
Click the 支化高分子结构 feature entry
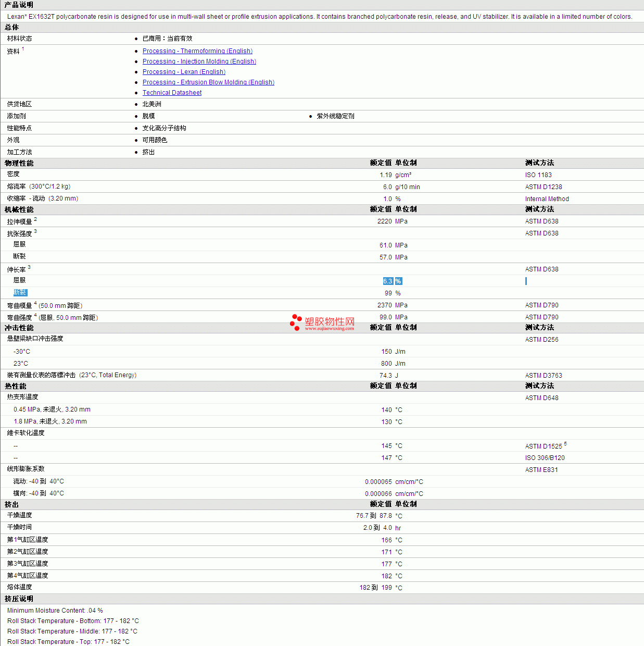tap(165, 128)
